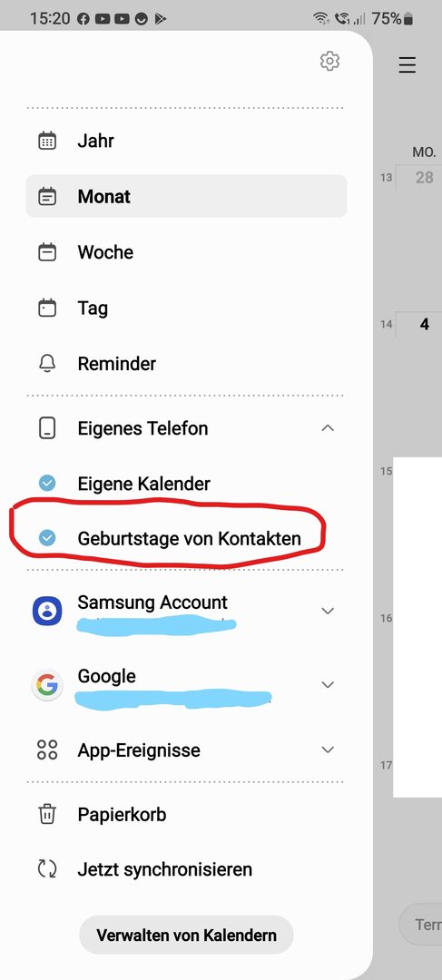Expand the Samsung Account calendars
The image size is (442, 980).
pos(328,611)
